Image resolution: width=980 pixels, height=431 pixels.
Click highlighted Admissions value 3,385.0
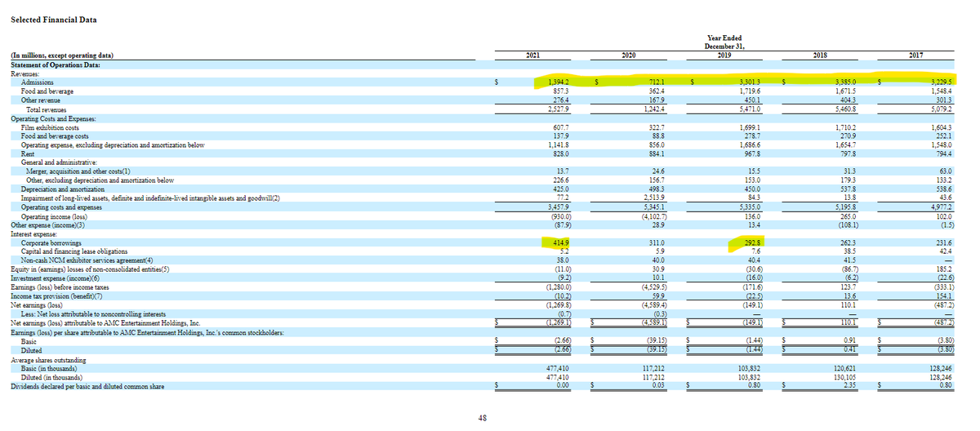(x=846, y=82)
